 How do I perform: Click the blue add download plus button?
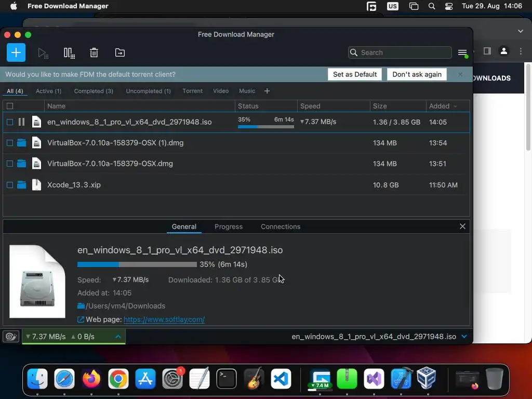pyautogui.click(x=16, y=52)
